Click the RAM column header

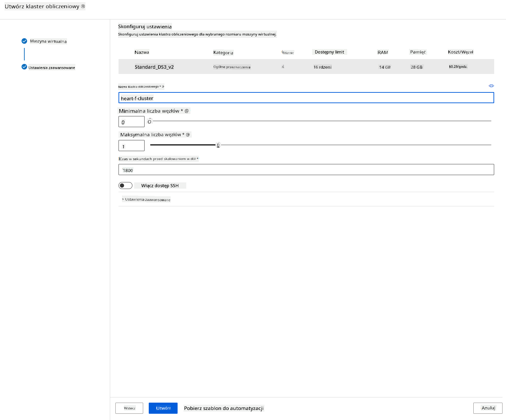coord(383,52)
